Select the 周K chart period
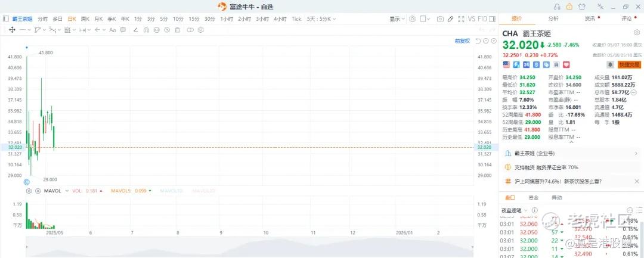644x258 pixels. (85, 19)
